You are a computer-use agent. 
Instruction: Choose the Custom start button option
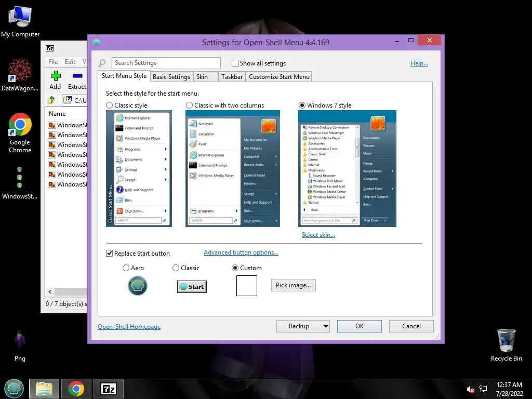(235, 268)
